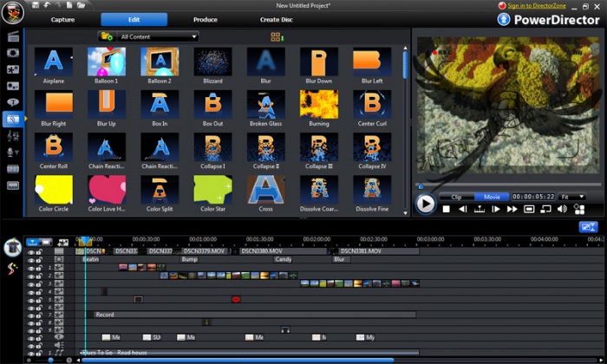Toggle lock on the main video track

click(x=40, y=251)
